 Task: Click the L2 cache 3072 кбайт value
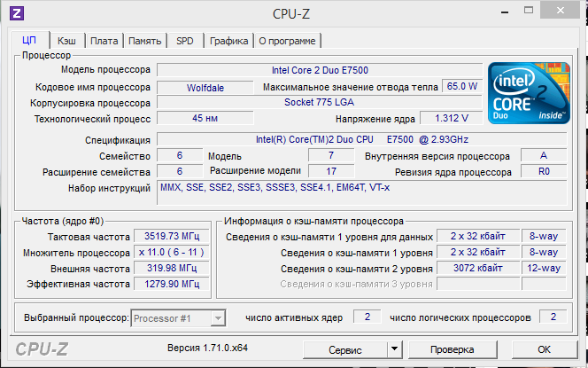pyautogui.click(x=478, y=268)
